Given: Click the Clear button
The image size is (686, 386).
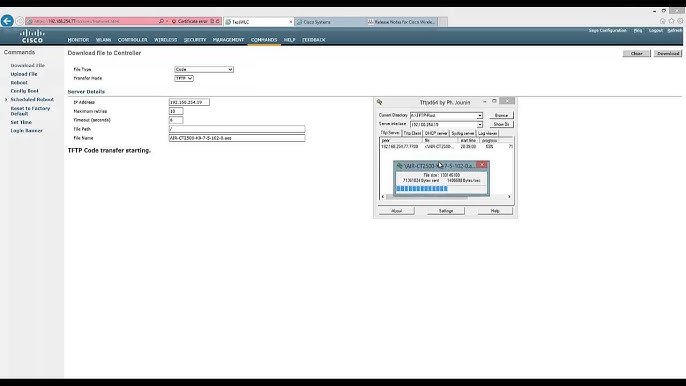Looking at the screenshot, I should pyautogui.click(x=637, y=53).
